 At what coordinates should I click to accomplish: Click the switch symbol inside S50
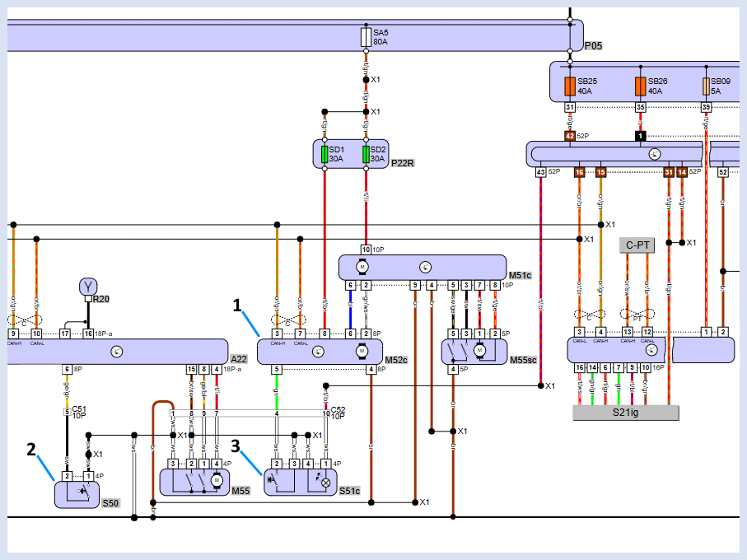click(82, 492)
